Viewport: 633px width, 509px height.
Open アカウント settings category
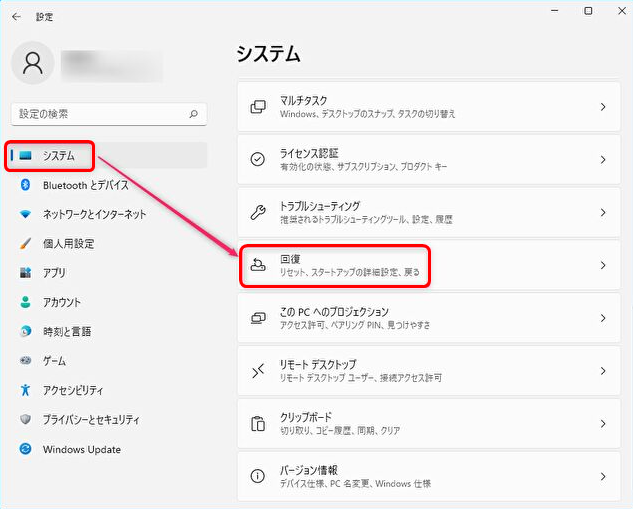pos(62,302)
